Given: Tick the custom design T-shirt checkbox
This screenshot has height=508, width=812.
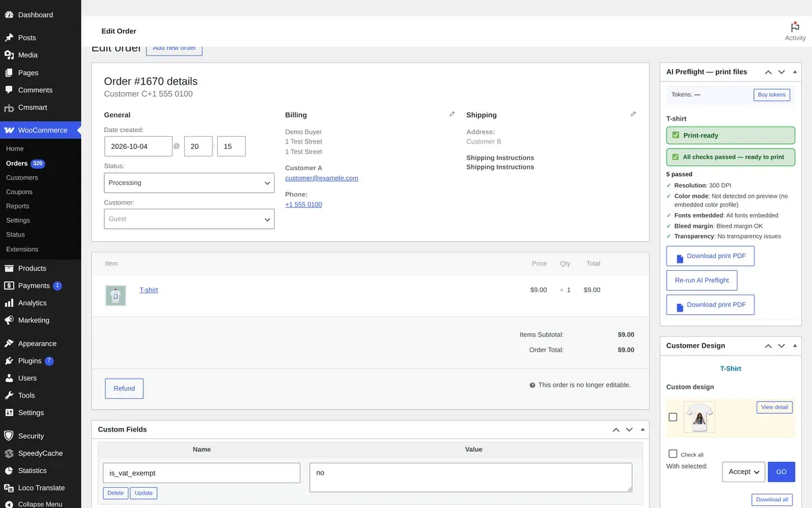Looking at the screenshot, I should click(673, 417).
